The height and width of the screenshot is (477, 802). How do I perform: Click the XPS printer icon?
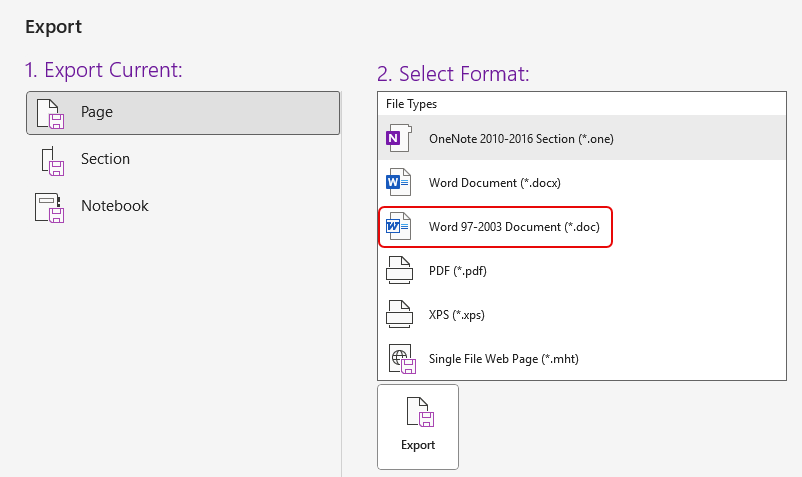point(399,314)
